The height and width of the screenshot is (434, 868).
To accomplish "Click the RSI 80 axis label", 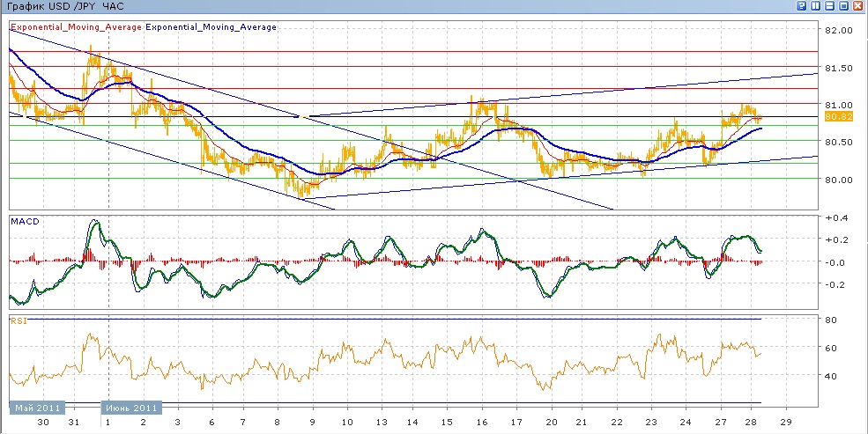I will click(x=832, y=320).
